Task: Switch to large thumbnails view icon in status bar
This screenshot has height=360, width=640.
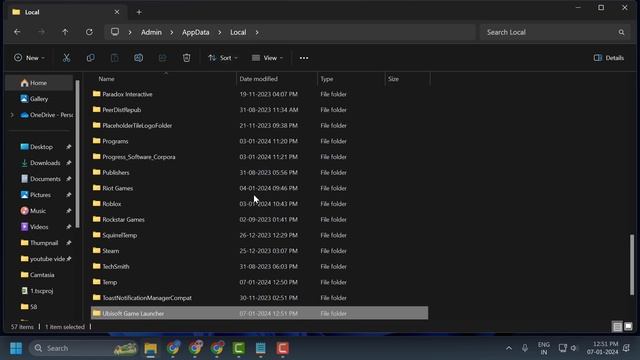Action: tap(628, 327)
